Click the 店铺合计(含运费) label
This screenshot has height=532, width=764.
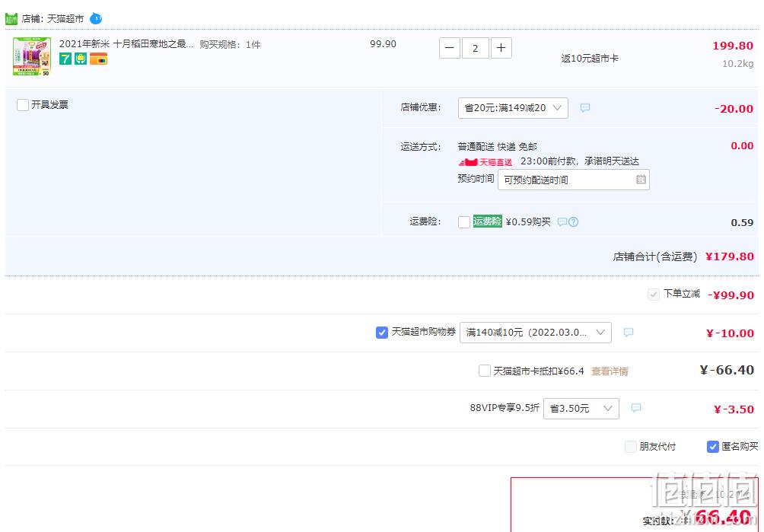(x=655, y=256)
